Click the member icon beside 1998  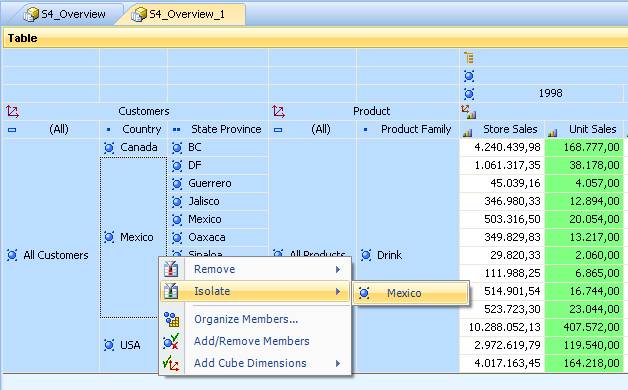469,94
